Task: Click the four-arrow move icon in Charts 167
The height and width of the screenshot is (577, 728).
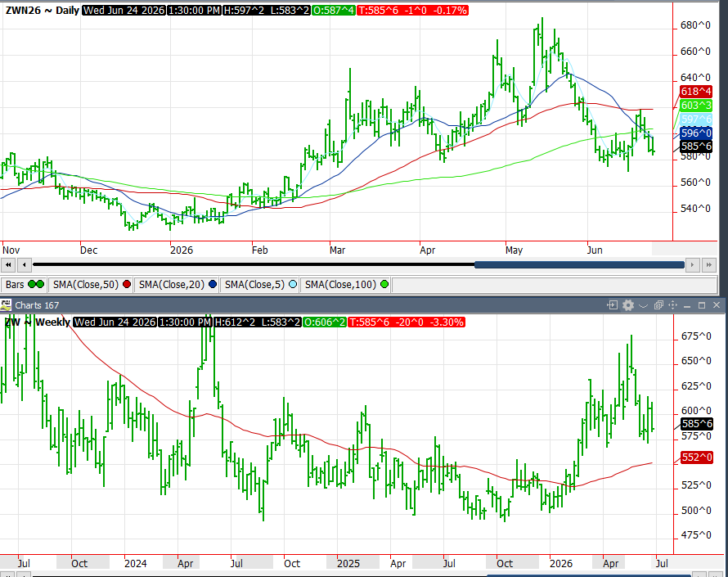Action: tap(672, 305)
